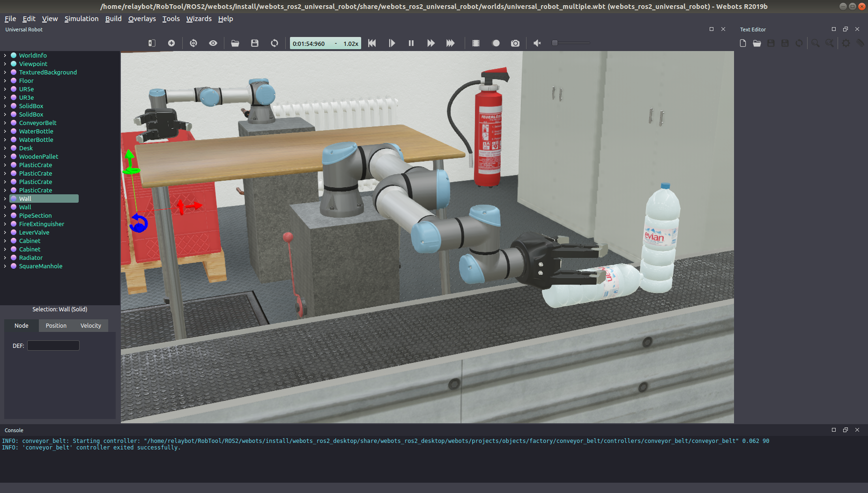
Task: Click the Reload world icon
Action: (x=274, y=43)
